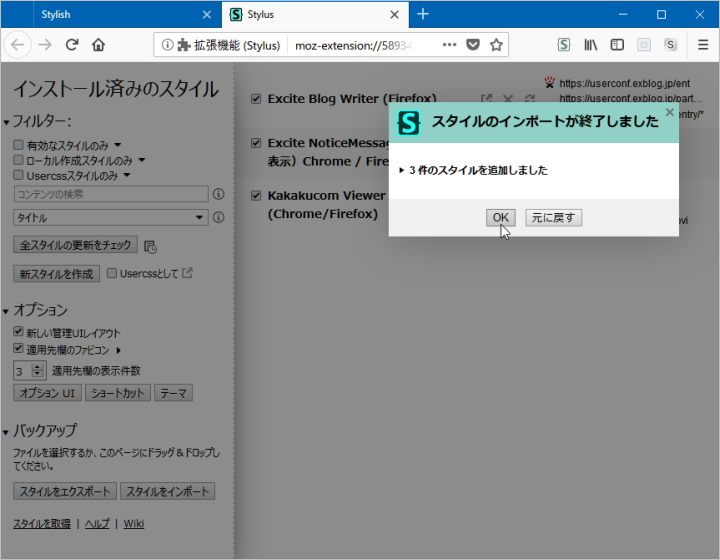Switch to the Stylish tab
This screenshot has width=720, height=560.
(x=111, y=15)
